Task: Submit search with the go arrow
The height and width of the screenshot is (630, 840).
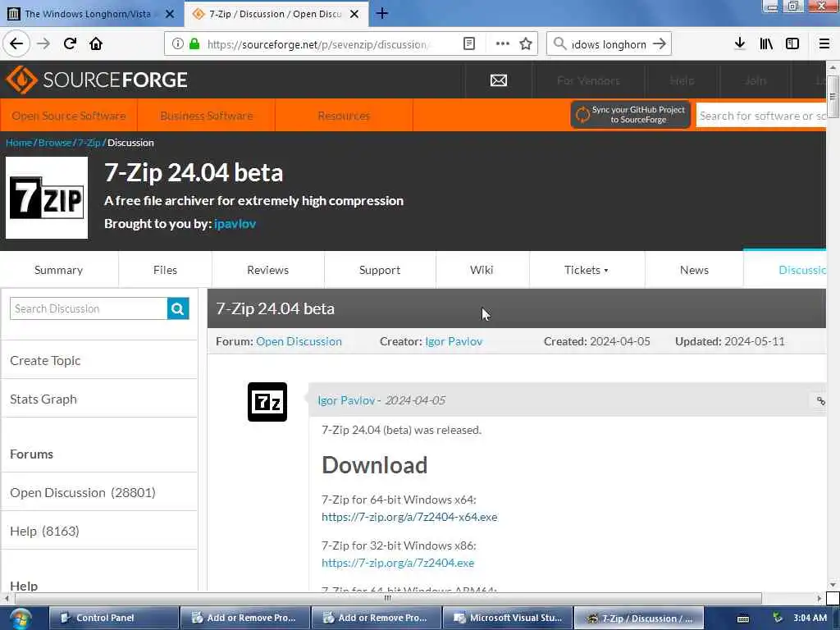Action: (660, 44)
